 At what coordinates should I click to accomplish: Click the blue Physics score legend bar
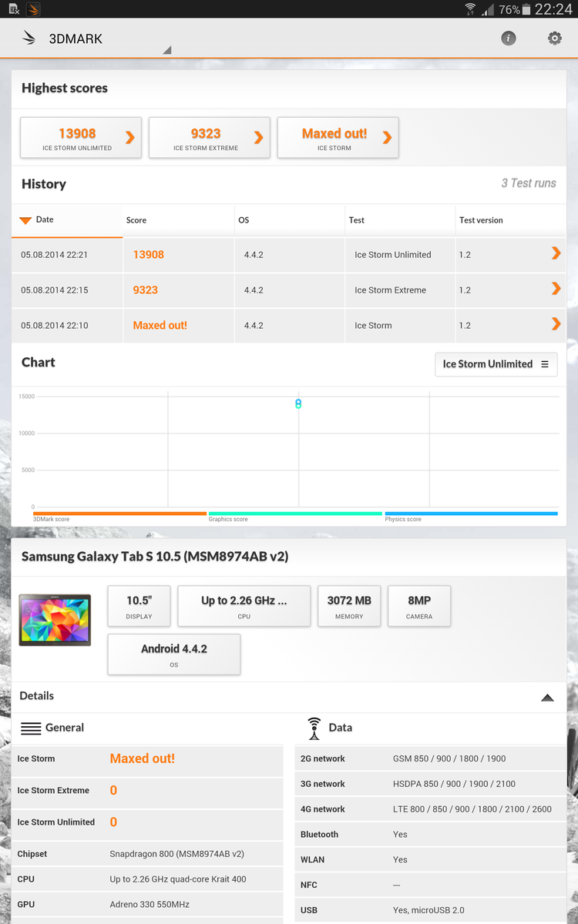click(x=471, y=514)
